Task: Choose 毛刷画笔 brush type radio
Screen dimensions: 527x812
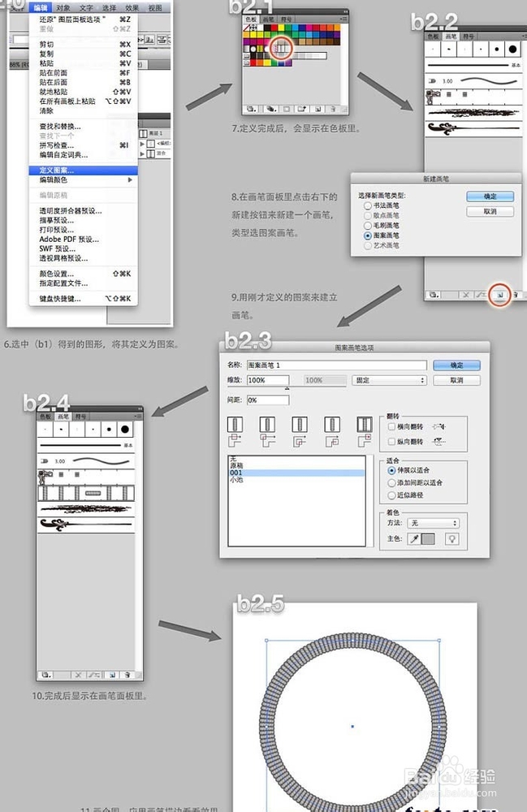Action: pos(368,225)
